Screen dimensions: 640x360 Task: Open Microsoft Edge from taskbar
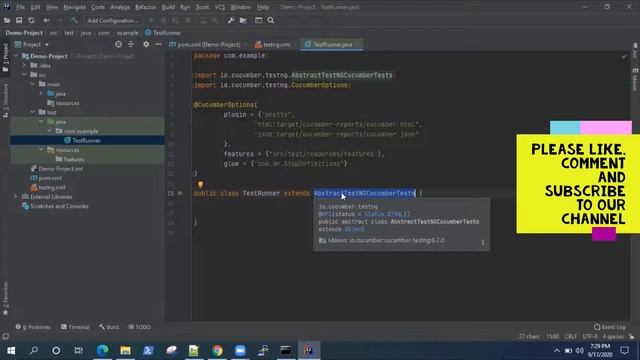(102, 350)
